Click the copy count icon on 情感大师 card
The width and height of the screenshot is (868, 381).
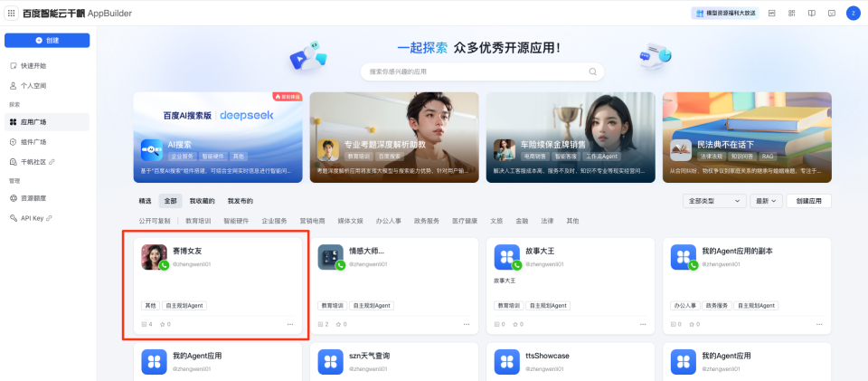[x=321, y=325]
